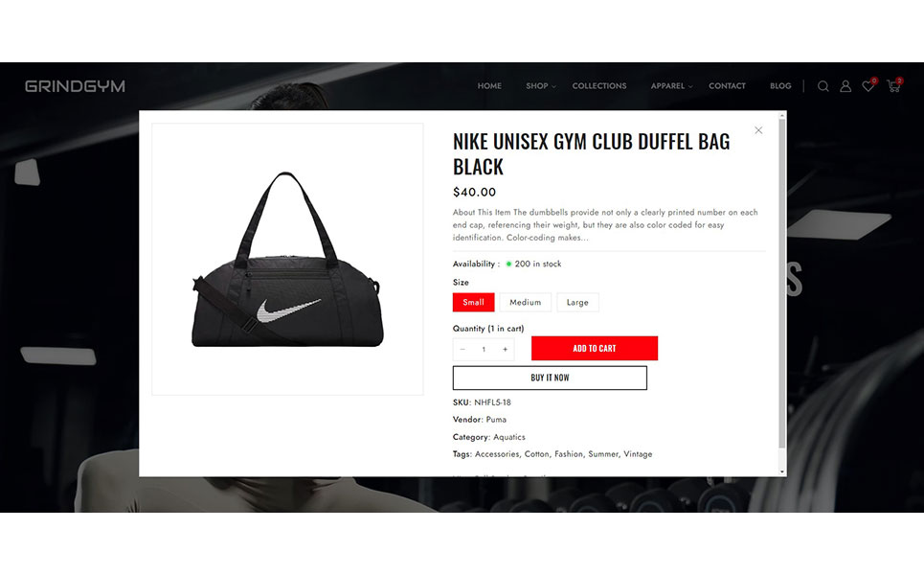
Task: Click the Buy It Now button
Action: (550, 378)
